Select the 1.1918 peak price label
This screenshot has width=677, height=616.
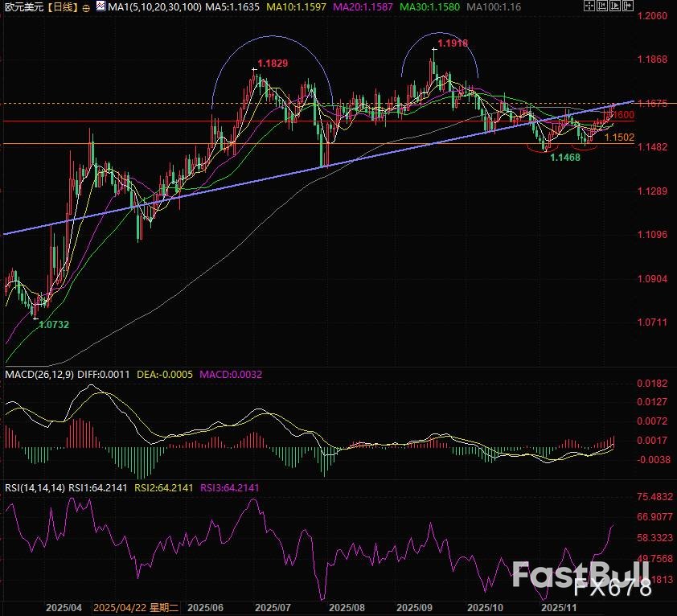pos(452,43)
